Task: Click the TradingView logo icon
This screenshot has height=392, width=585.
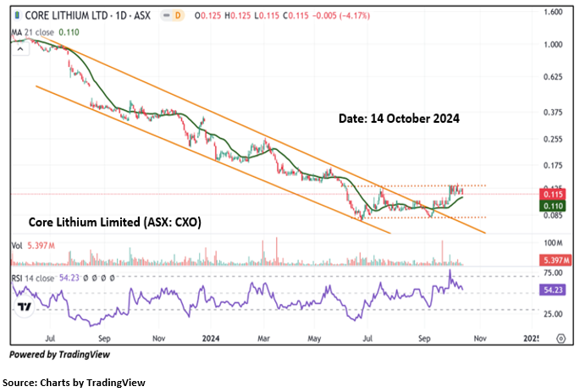Action: click(x=25, y=307)
